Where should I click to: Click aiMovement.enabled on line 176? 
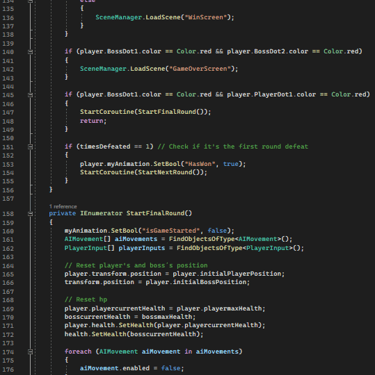pyautogui.click(x=115, y=368)
